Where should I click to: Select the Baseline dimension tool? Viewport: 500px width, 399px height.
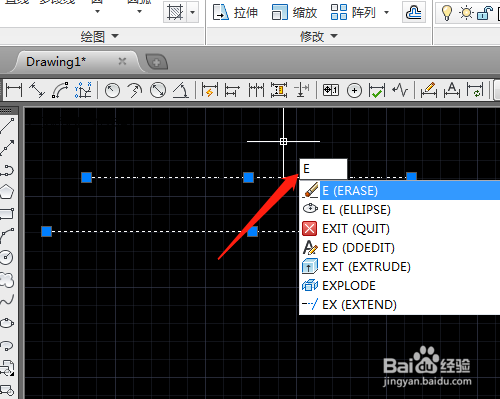[232, 90]
